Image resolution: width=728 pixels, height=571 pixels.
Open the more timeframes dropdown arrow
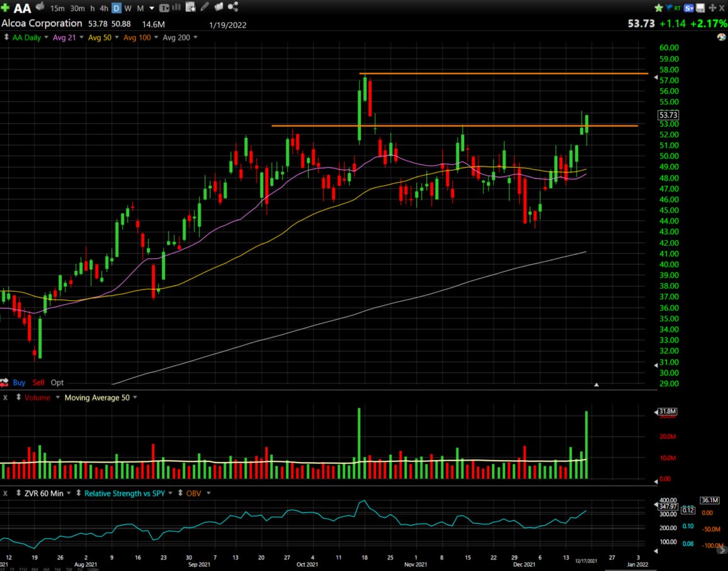pyautogui.click(x=152, y=8)
